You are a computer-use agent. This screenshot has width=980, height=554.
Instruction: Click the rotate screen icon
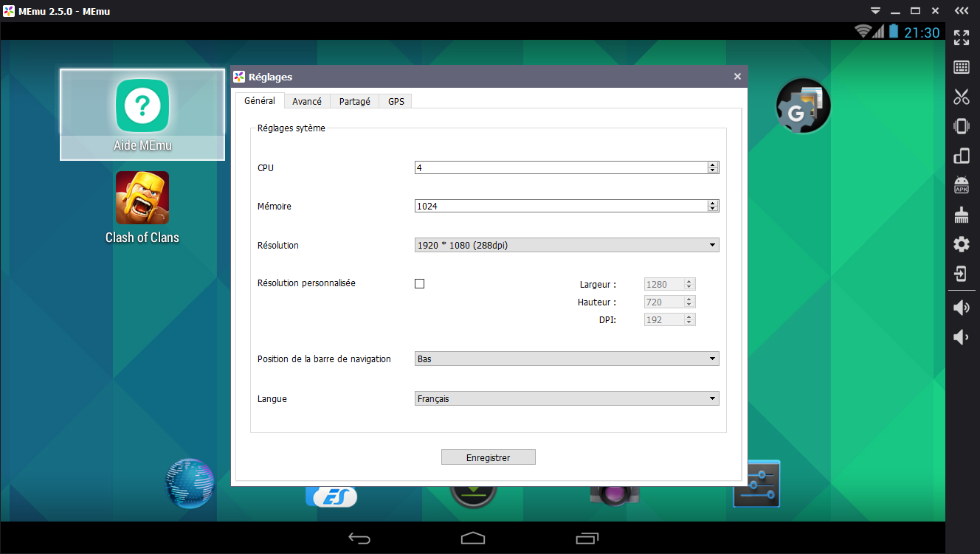pos(961,156)
